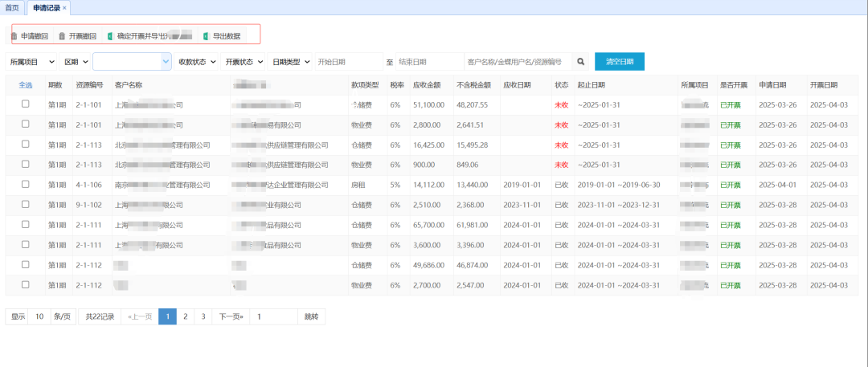Check the box in the 65,700.00 row
This screenshot has height=367, width=868.
[x=25, y=224]
